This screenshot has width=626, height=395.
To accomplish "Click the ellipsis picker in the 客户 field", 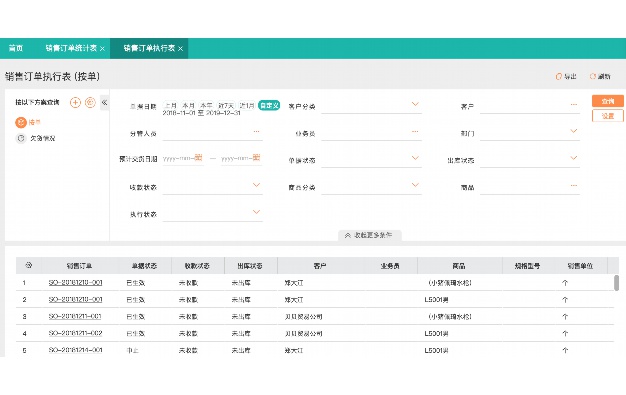I will pyautogui.click(x=574, y=105).
